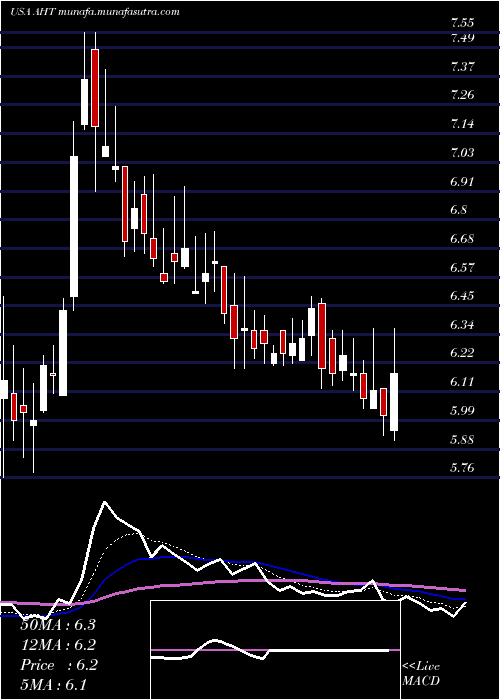Click the 7.37 price axis label

coord(462,67)
